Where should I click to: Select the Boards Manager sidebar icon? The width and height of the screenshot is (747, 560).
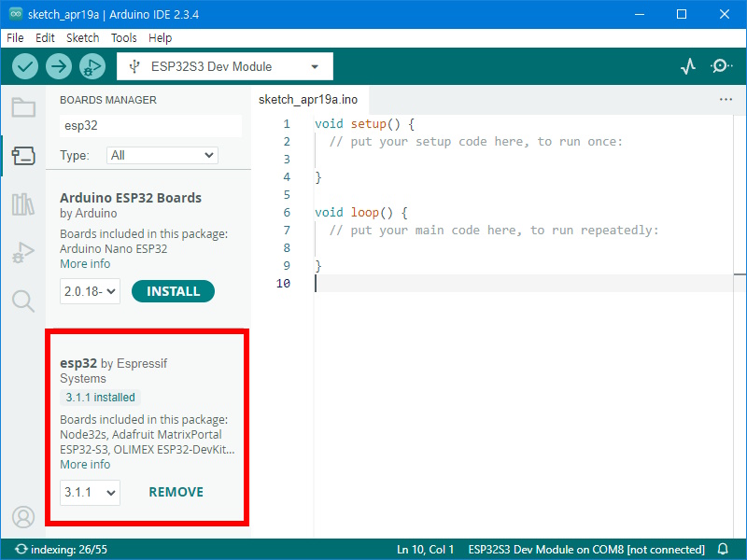point(23,155)
